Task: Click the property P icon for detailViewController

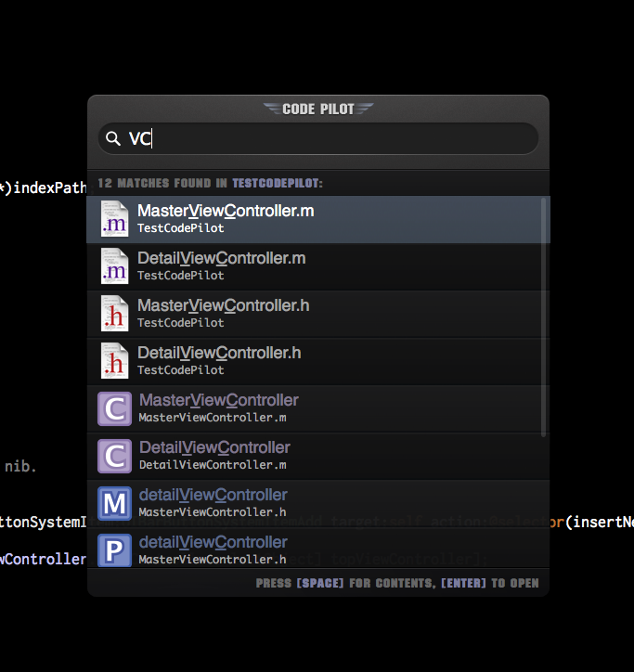Action: click(x=114, y=550)
